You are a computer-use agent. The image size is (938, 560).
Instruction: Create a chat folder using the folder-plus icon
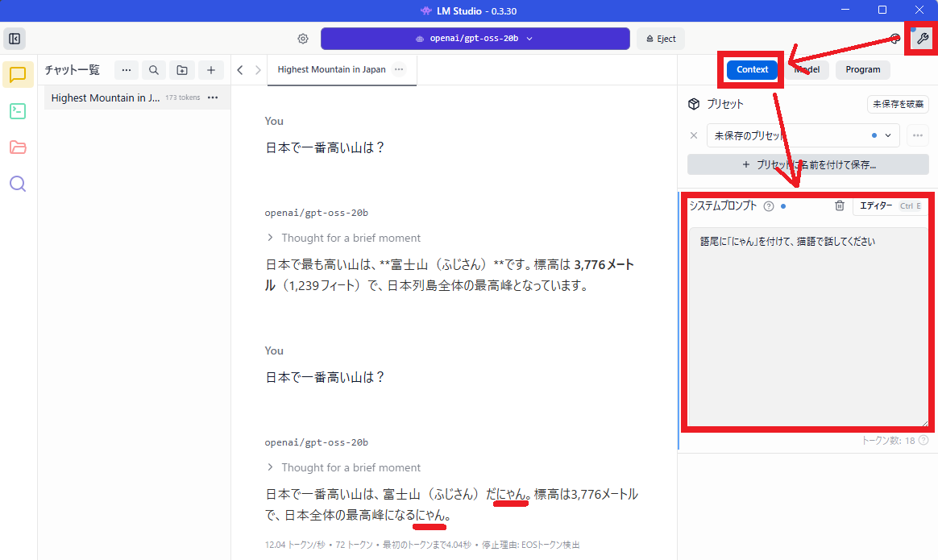181,70
